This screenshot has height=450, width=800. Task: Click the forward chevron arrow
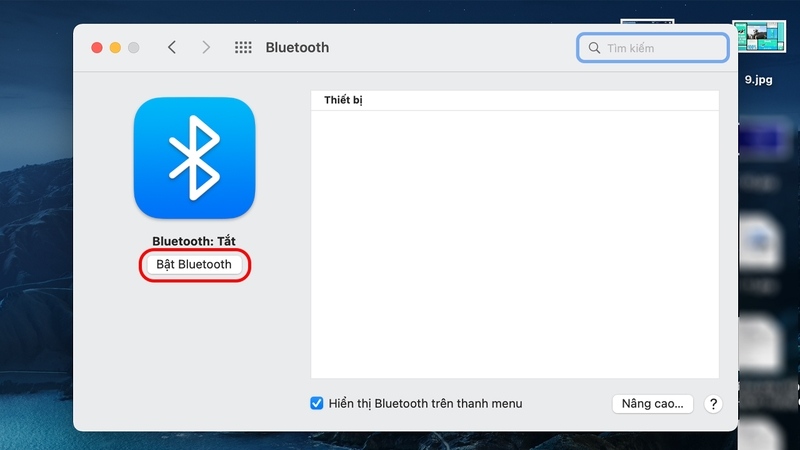(206, 47)
